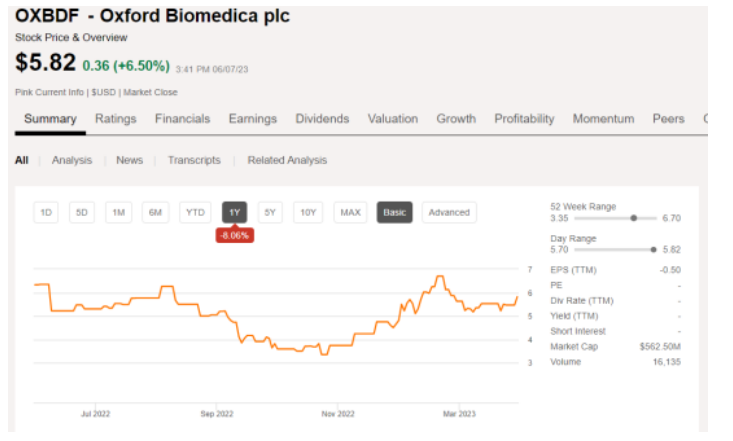Click the $5.82 stock price

[45, 62]
